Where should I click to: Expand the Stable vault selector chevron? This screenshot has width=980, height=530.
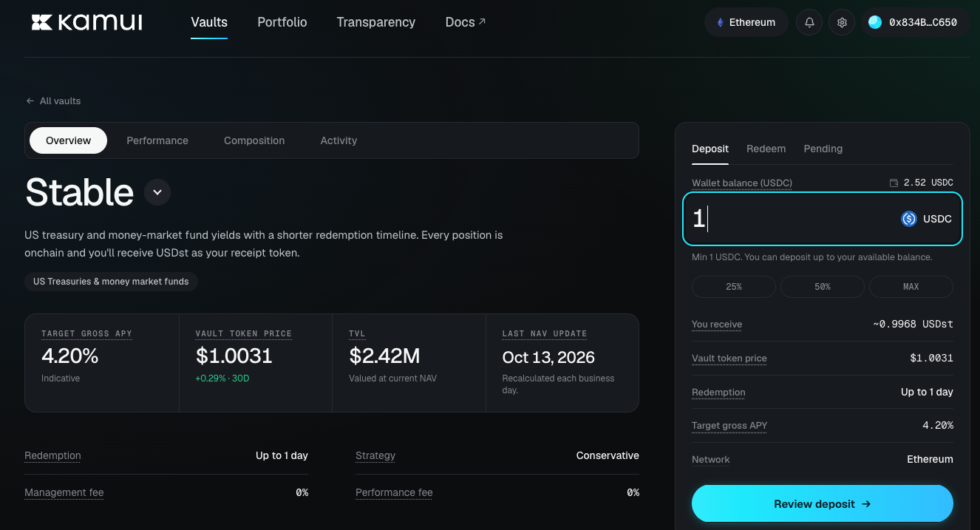[x=157, y=192]
